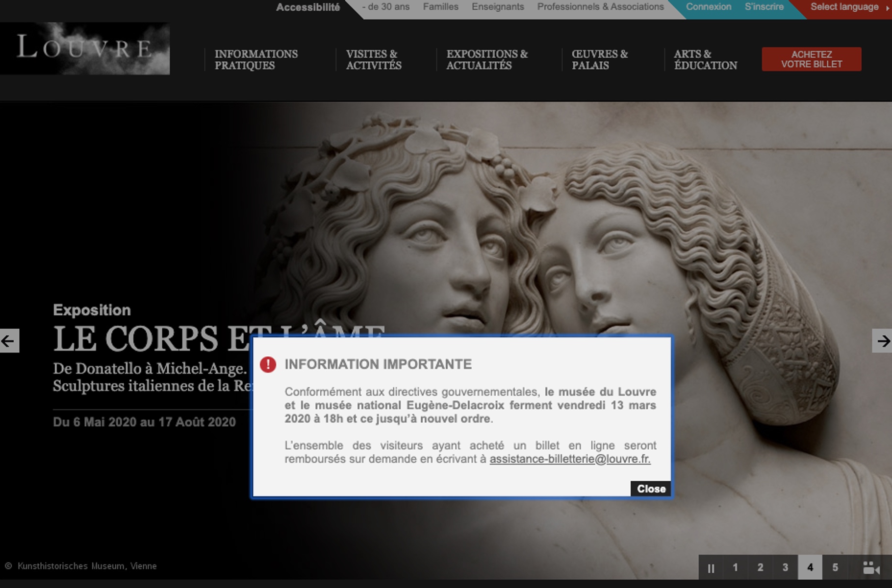The width and height of the screenshot is (892, 588).
Task: Click the S'inscrire link
Action: coord(764,7)
